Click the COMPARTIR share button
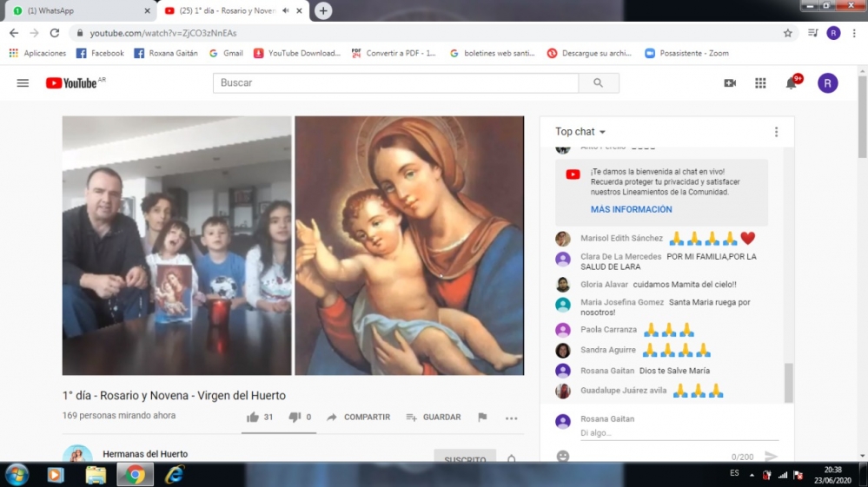868x487 pixels. click(x=359, y=418)
